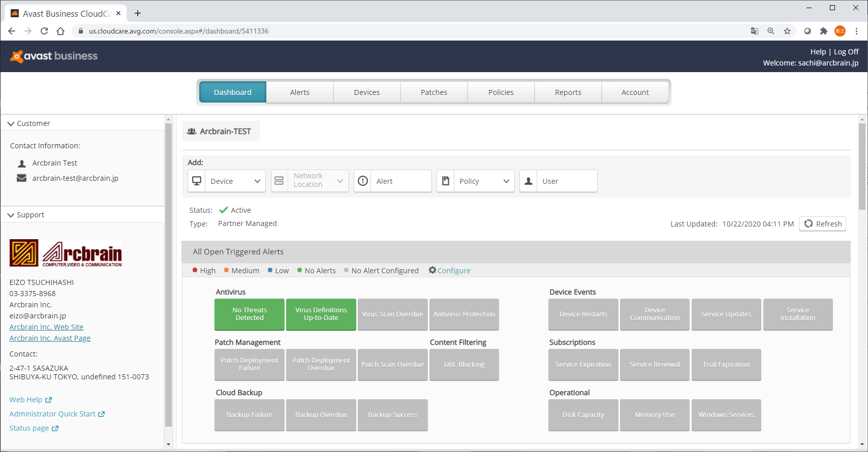
Task: Click the external link icon after Web Help
Action: 49,400
